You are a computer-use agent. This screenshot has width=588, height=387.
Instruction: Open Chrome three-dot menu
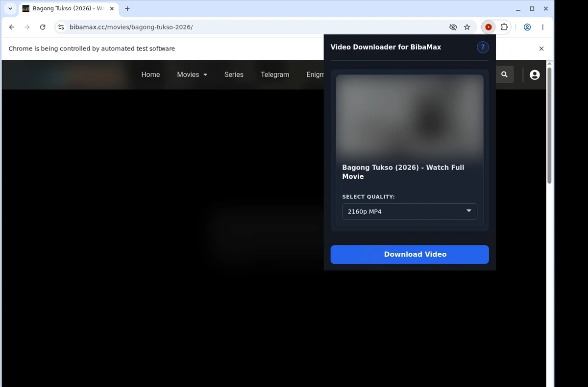click(542, 27)
